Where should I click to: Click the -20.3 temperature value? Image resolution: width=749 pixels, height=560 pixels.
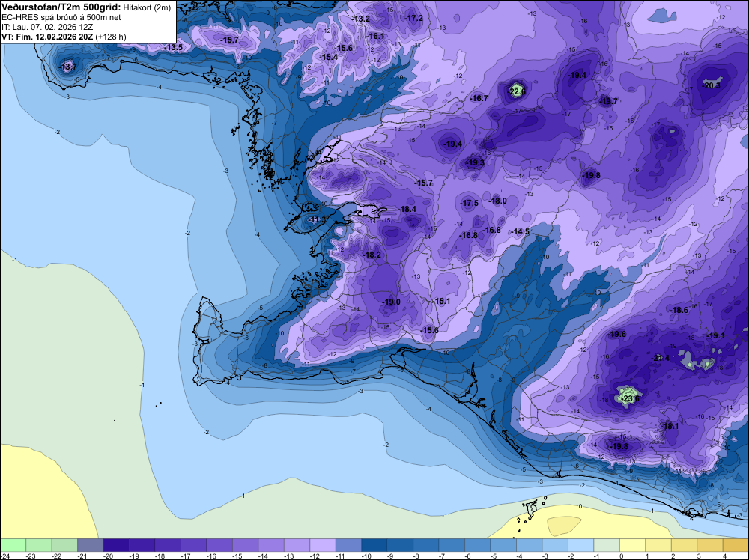point(712,85)
